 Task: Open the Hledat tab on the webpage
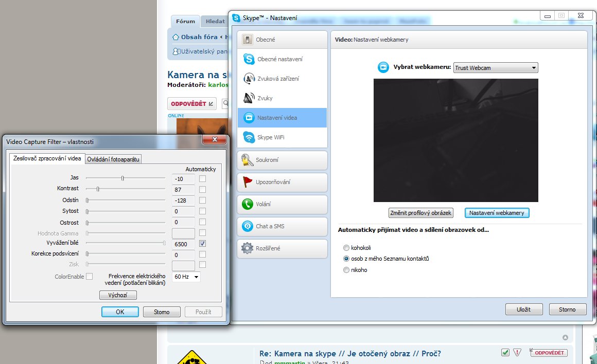215,21
